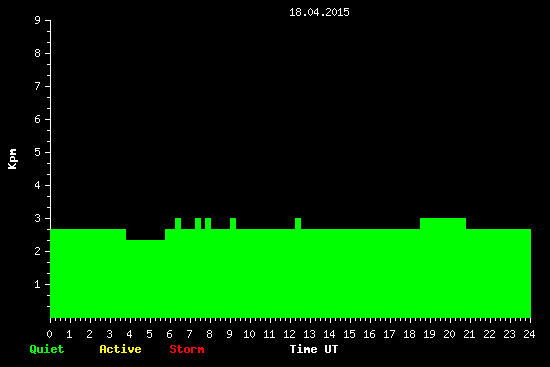
Task: Click hour 20 on the time axis
Action: pos(449,334)
